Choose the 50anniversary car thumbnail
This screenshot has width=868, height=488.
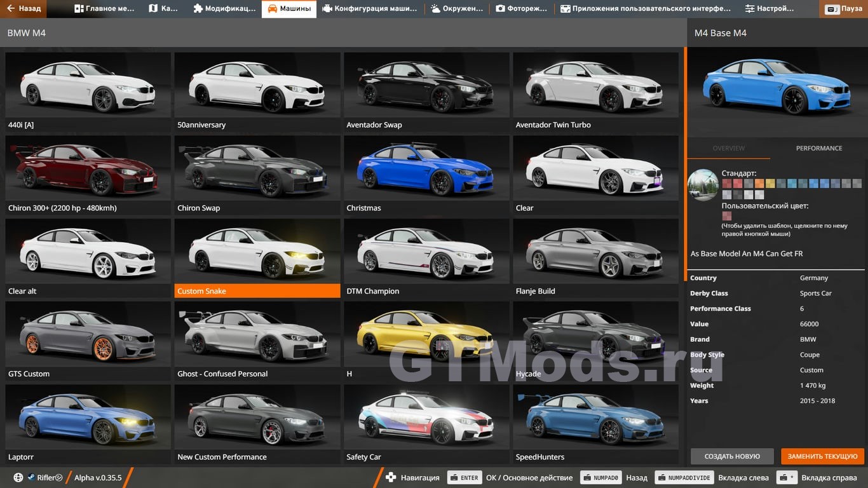(257, 91)
